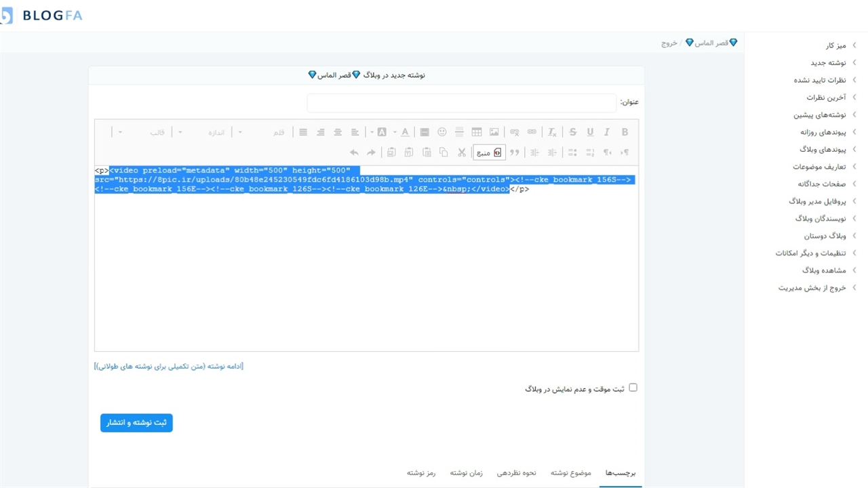
Task: Switch to the موضوع نوشته tab
Action: click(x=570, y=472)
